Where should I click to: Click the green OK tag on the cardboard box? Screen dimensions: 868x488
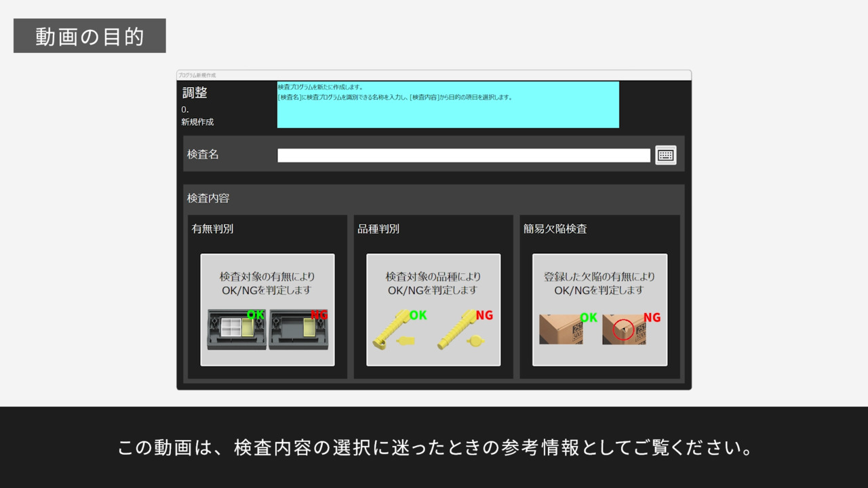click(x=589, y=318)
